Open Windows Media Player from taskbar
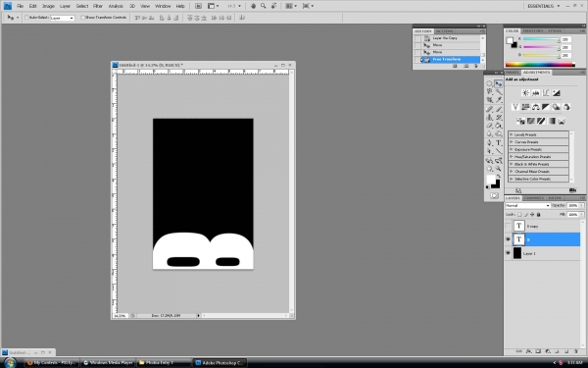588x368 pixels. click(x=108, y=363)
